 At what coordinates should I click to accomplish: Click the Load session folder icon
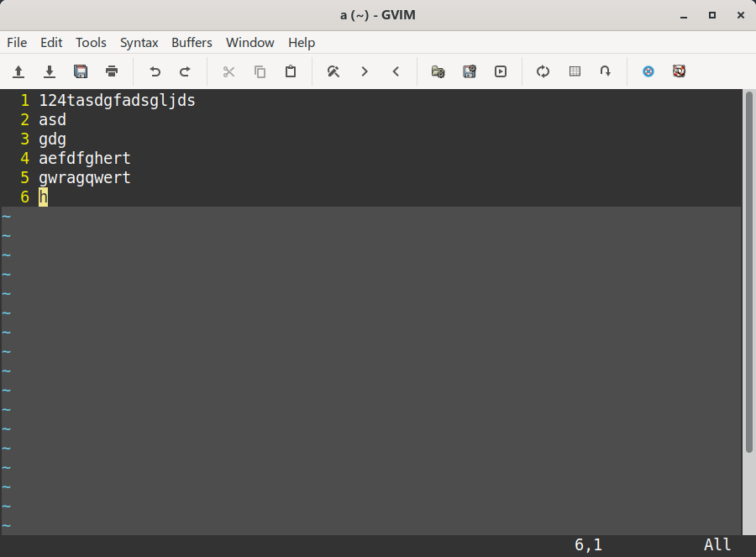point(438,72)
